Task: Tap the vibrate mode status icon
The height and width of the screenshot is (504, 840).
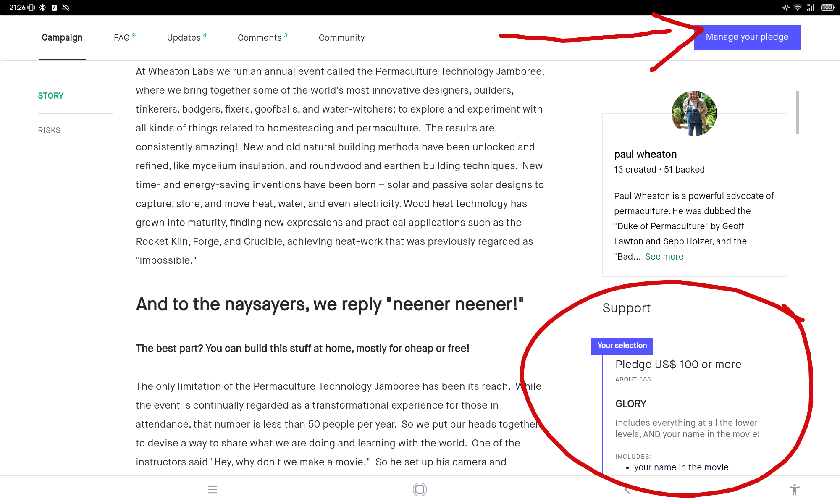Action: 31,8
